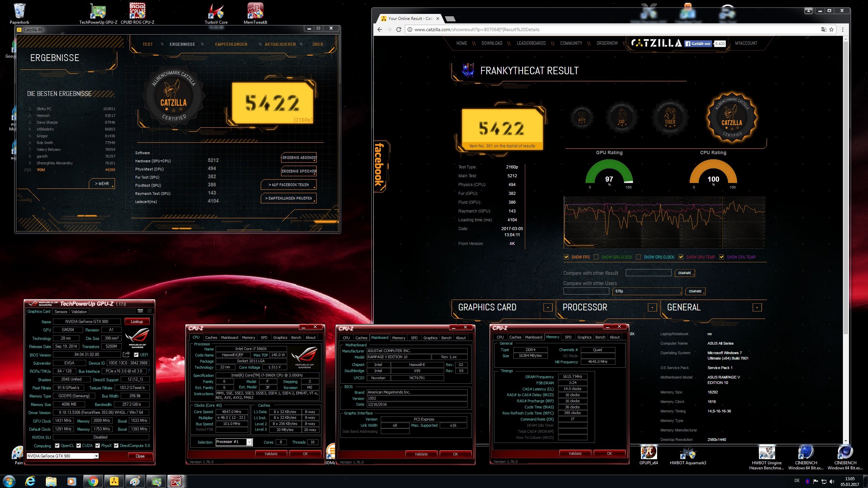Click the GPU-Z screenshot camera icon
Image resolution: width=868 pixels, height=488 pixels.
[x=140, y=311]
